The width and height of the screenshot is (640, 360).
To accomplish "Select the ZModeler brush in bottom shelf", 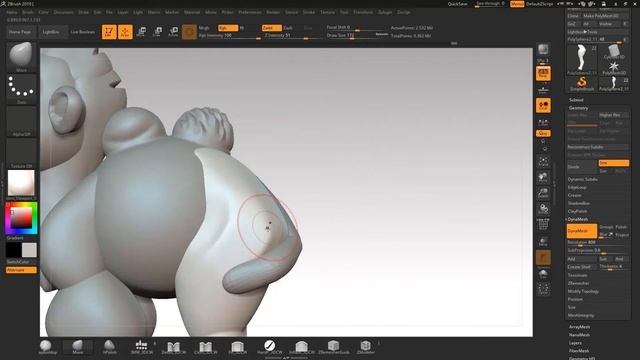I will click(365, 347).
